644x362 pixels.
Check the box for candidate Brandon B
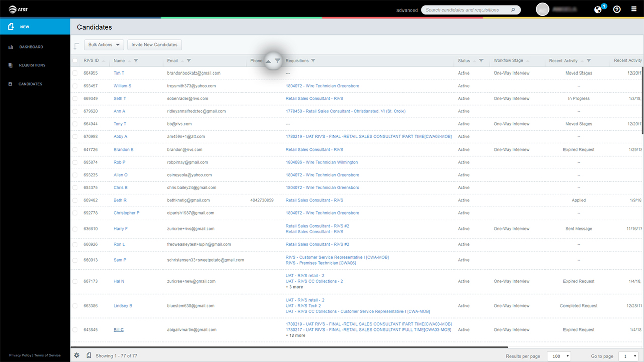point(75,150)
